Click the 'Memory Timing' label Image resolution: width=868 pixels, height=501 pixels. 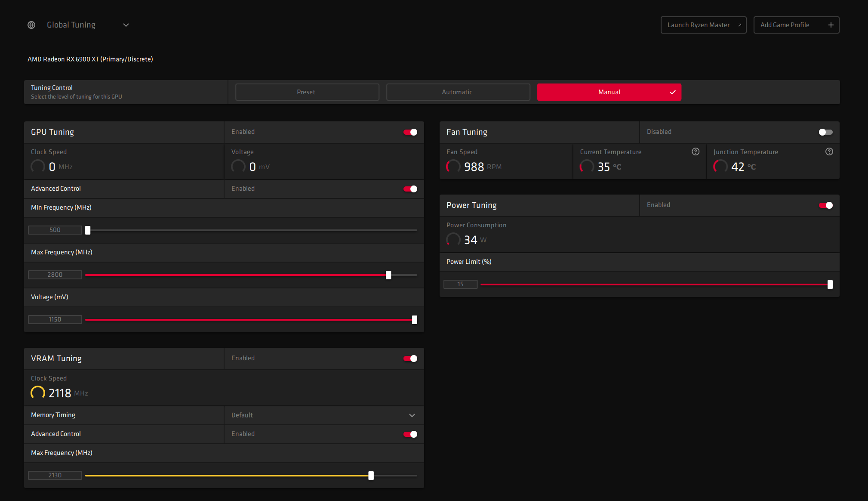[x=53, y=415]
